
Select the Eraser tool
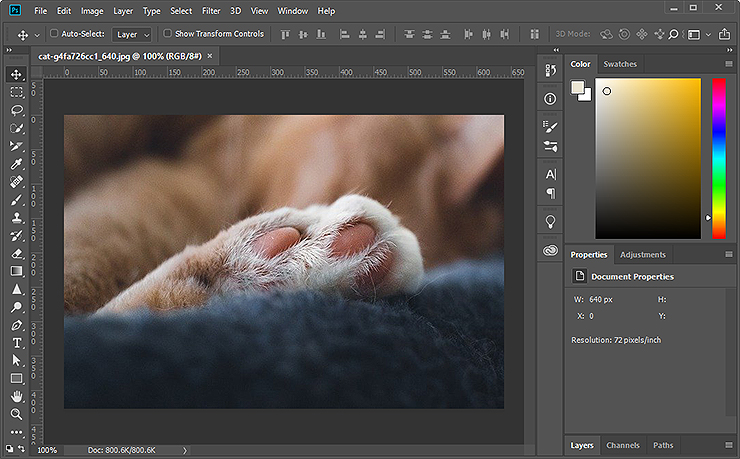tap(17, 254)
